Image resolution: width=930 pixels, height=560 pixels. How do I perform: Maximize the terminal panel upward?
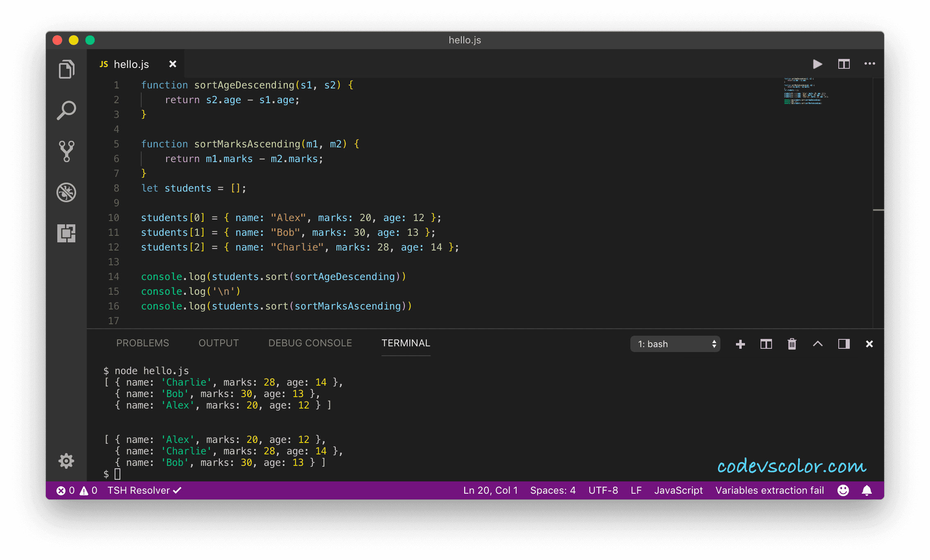click(818, 344)
